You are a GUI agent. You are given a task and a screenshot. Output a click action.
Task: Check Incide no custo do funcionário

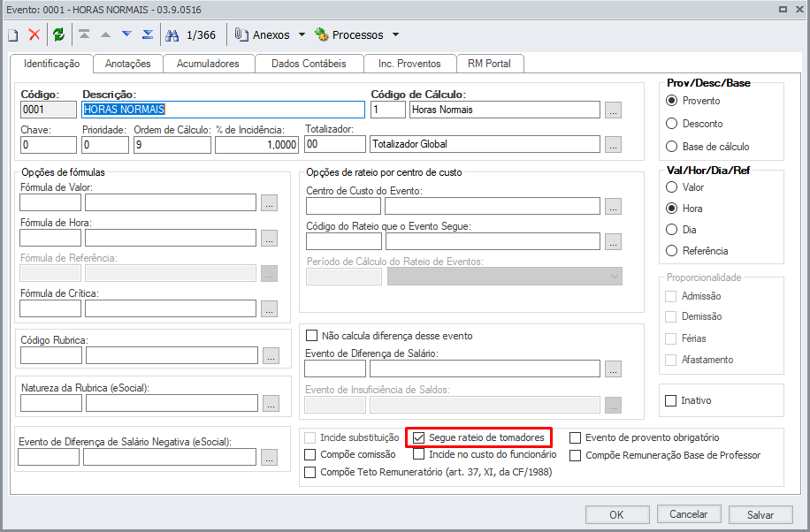[419, 454]
